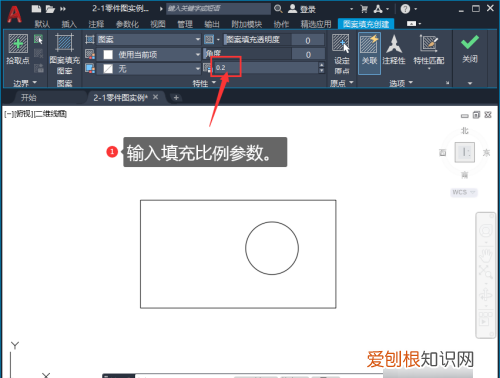Screen dimensions: 500x378
Task: Click North (北) on the ViewCube compass
Action: click(x=465, y=131)
